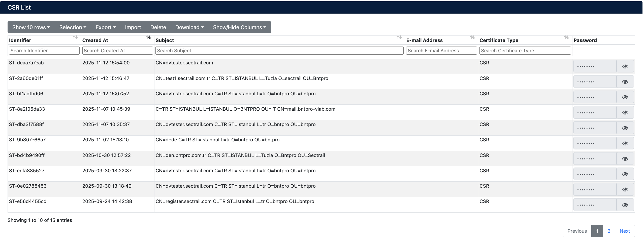Open the Show 10 rows dropdown

pyautogui.click(x=31, y=27)
